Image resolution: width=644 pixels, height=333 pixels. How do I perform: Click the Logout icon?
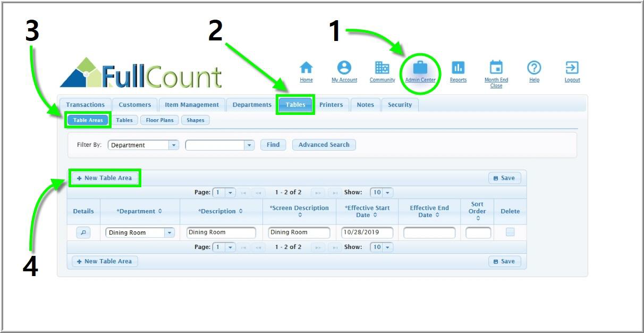coord(572,68)
